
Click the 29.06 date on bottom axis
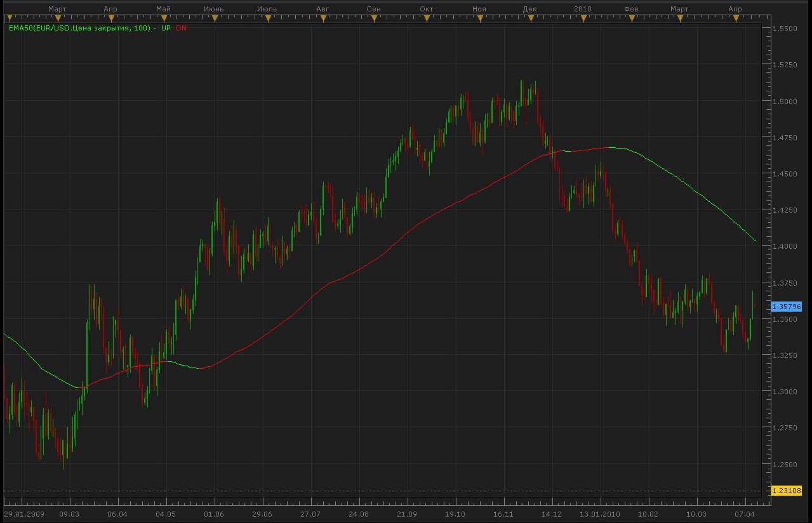(262, 513)
